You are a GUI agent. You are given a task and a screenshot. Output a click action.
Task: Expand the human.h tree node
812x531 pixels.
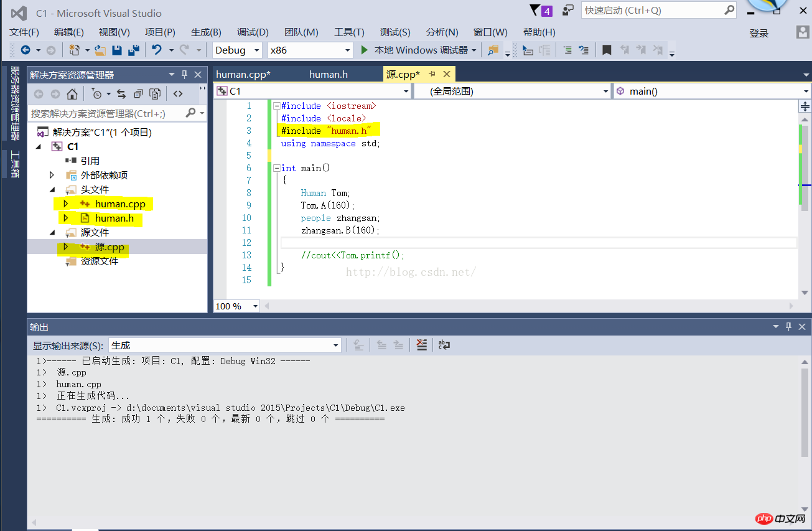click(x=65, y=218)
